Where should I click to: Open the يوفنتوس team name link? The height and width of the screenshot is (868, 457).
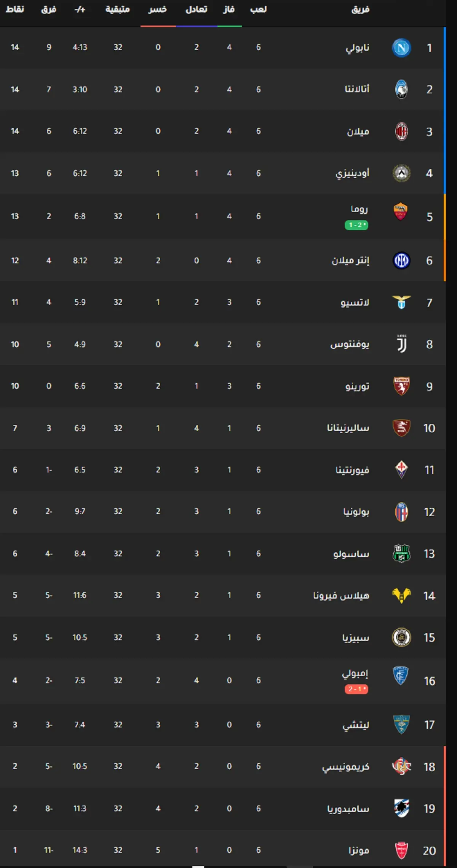pyautogui.click(x=350, y=344)
